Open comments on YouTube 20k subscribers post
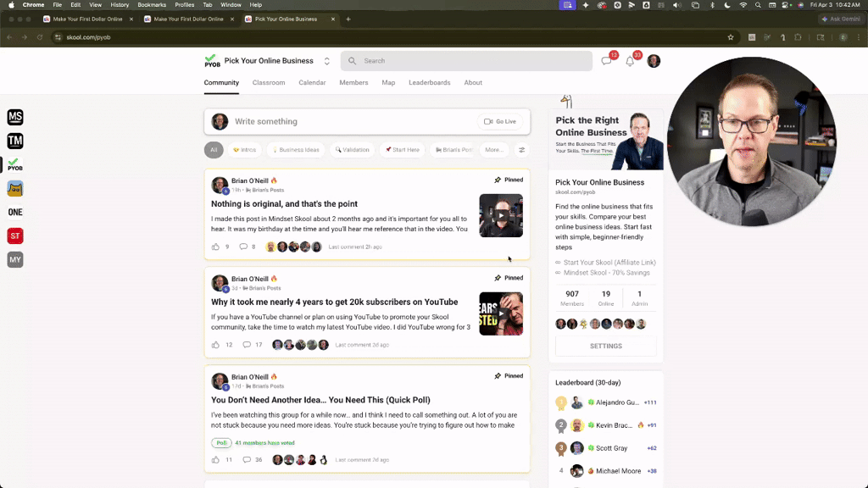This screenshot has height=488, width=868. point(247,345)
